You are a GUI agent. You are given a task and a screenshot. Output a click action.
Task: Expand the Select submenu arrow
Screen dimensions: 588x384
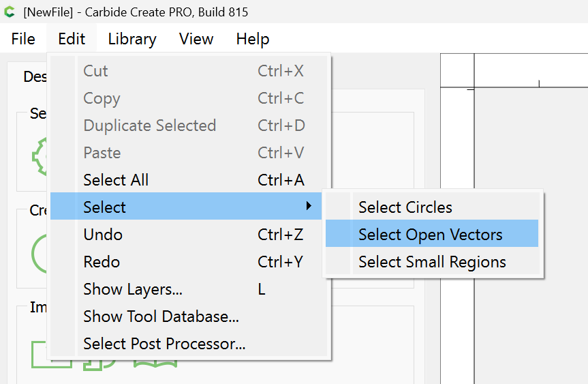pyautogui.click(x=309, y=206)
